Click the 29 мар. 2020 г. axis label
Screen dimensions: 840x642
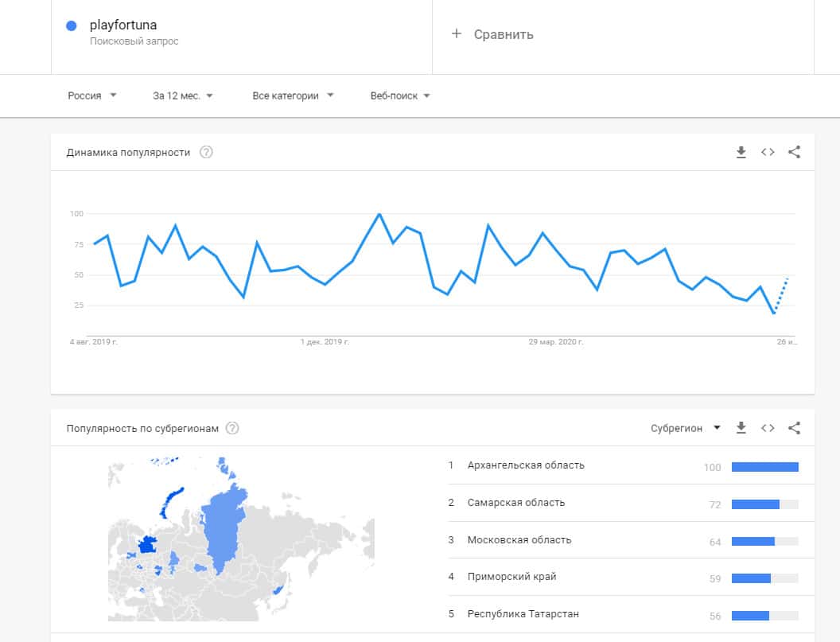click(x=556, y=342)
